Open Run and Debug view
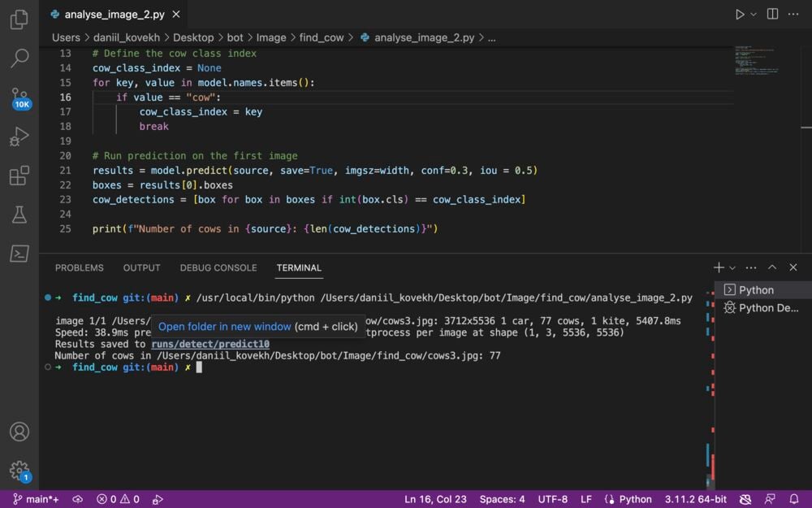 pos(19,137)
